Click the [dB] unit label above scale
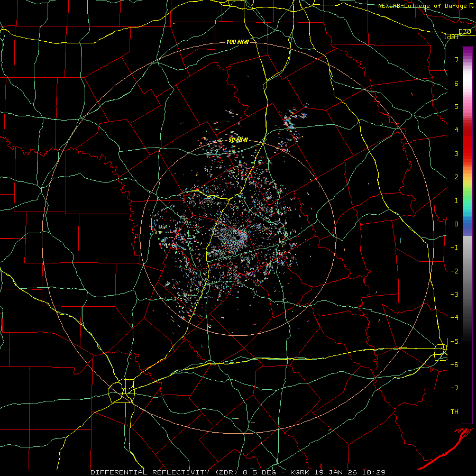This screenshot has height=476, width=476. pos(451,36)
